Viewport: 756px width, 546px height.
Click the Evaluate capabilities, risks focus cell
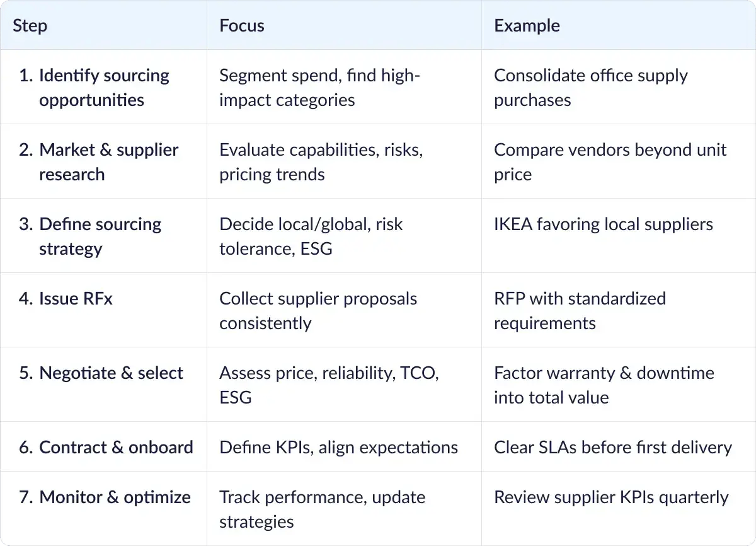click(x=321, y=162)
